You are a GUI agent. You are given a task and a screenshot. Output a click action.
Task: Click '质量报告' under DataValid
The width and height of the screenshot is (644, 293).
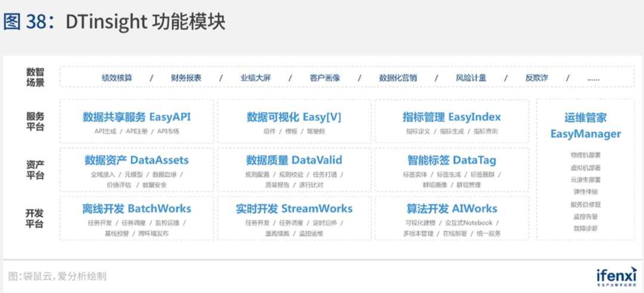[x=277, y=185]
